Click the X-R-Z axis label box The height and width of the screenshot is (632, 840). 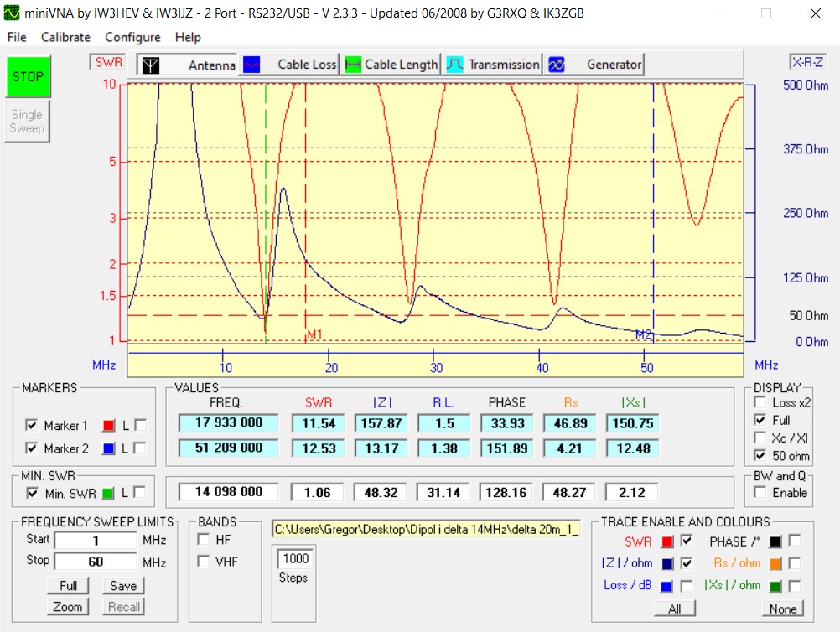coord(807,63)
